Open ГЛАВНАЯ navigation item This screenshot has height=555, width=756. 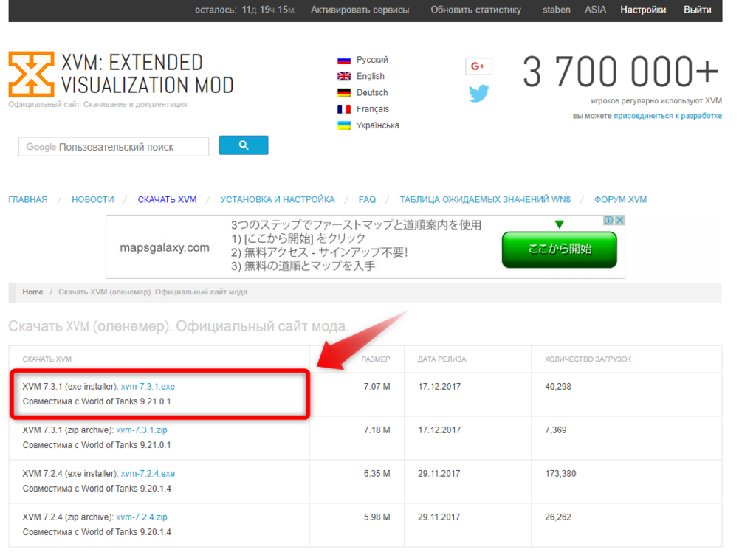click(28, 199)
